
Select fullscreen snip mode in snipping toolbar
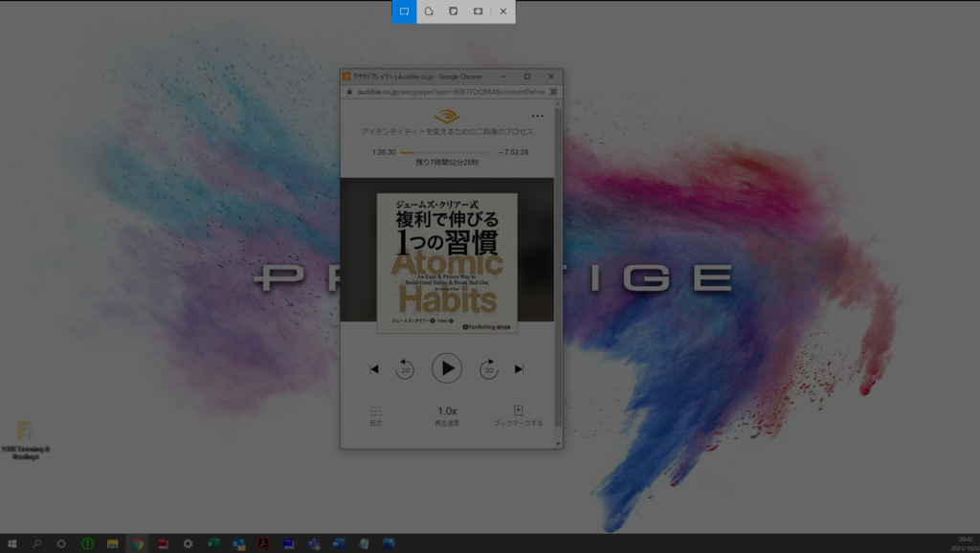pos(478,11)
